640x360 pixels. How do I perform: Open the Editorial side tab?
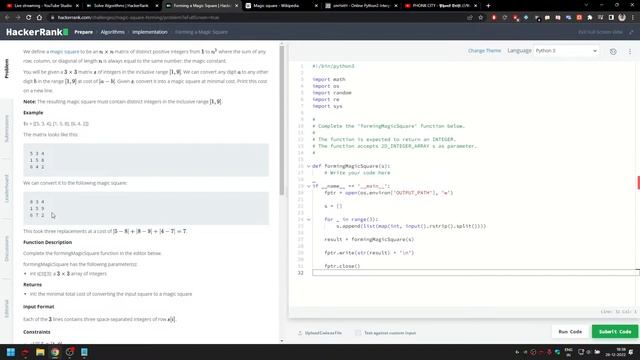7,308
